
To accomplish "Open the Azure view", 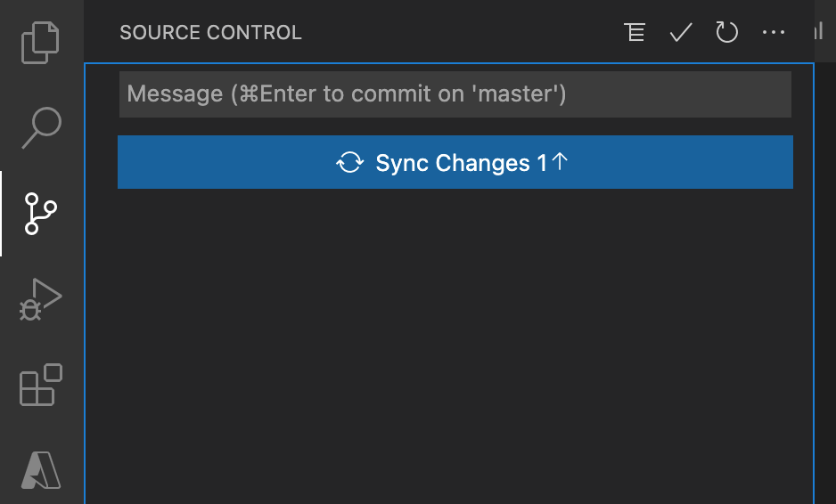I will click(41, 469).
